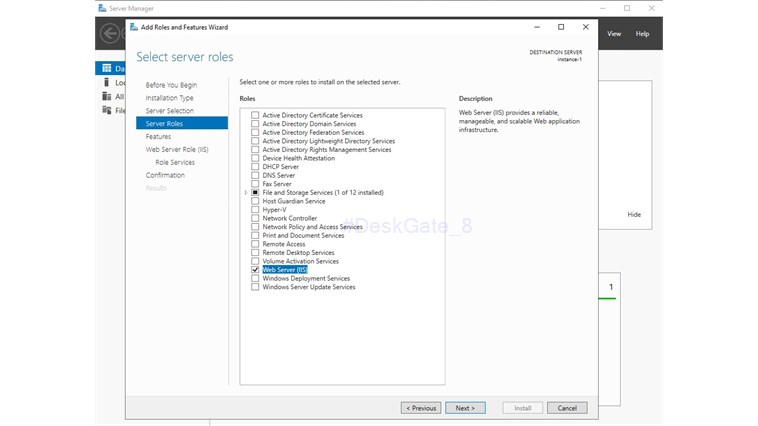Viewport: 758px width, 426px height.
Task: Check Active Directory Lightweight Directory Services
Action: click(255, 141)
